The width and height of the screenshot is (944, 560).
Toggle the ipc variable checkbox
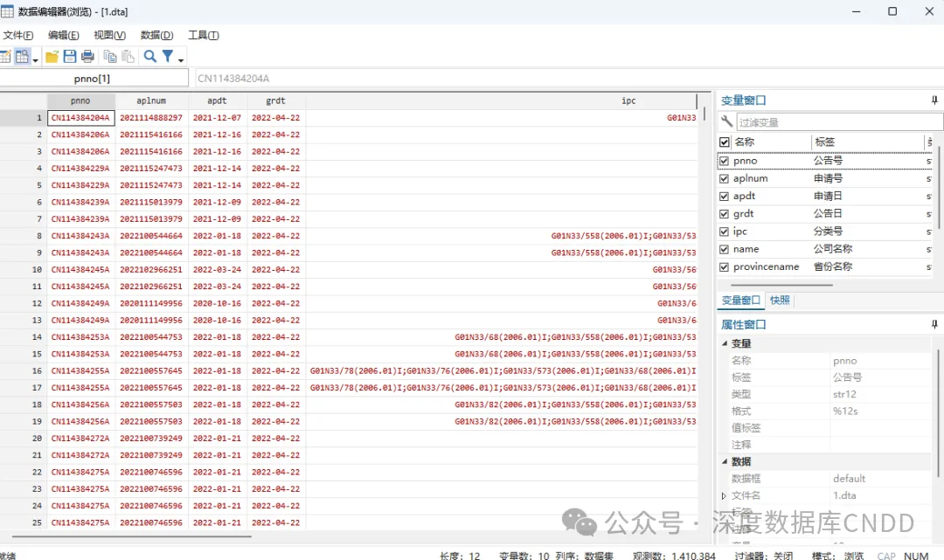coord(724,232)
